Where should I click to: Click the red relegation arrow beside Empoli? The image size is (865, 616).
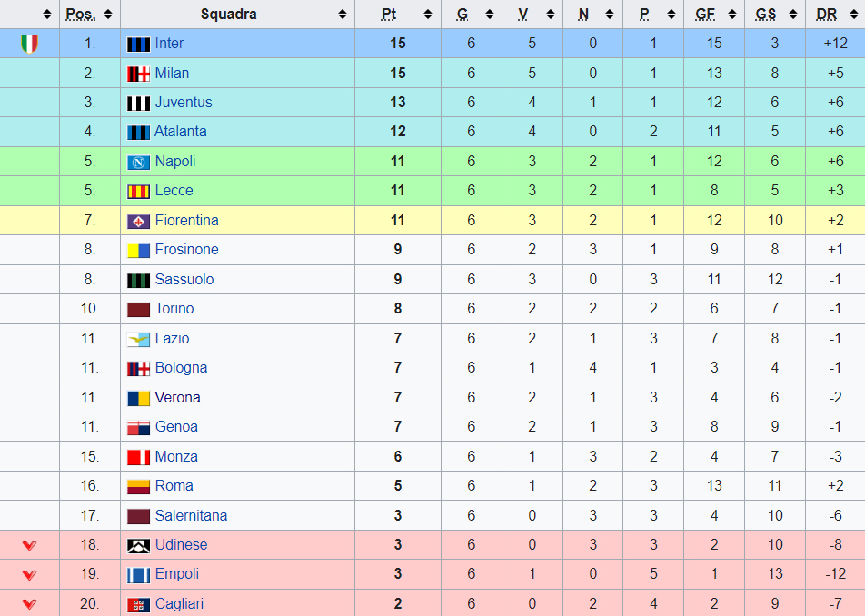click(29, 574)
